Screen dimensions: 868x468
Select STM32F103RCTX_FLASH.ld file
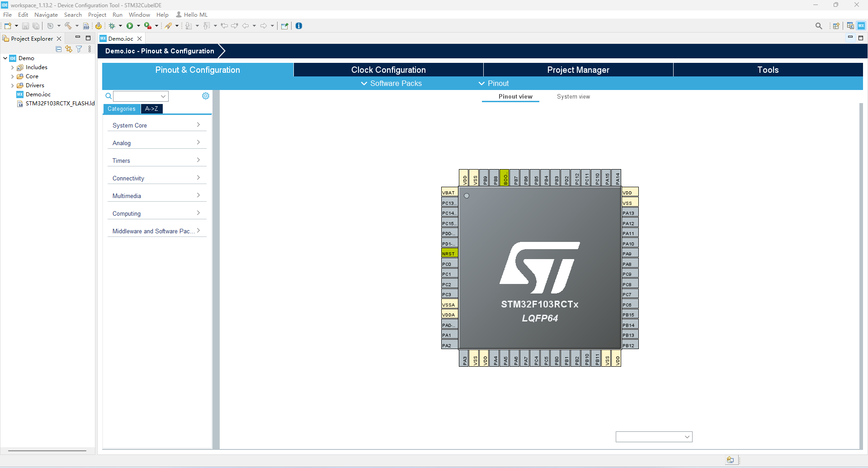point(60,104)
